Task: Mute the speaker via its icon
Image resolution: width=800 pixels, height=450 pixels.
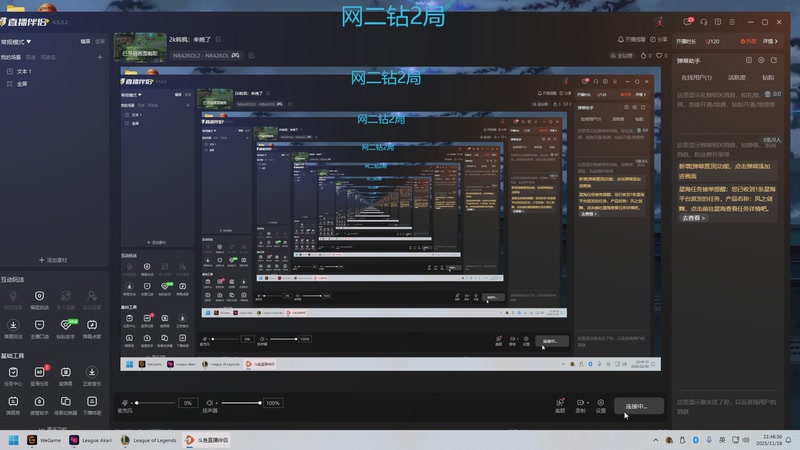Action: click(x=210, y=403)
